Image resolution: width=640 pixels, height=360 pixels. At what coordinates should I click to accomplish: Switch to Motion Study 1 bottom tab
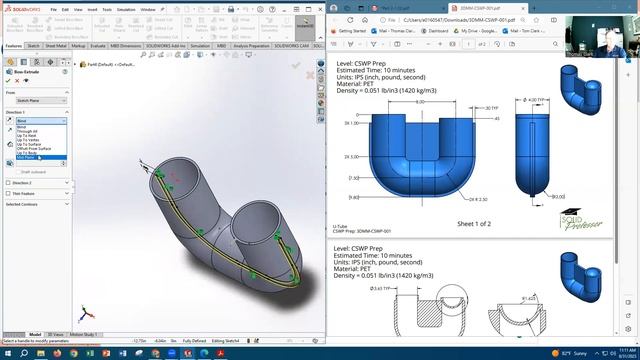point(83,334)
